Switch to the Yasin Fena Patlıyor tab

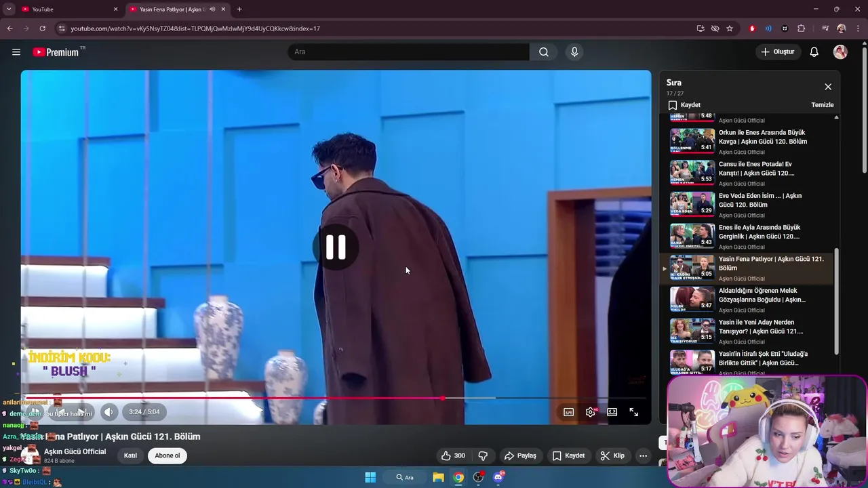coord(173,9)
